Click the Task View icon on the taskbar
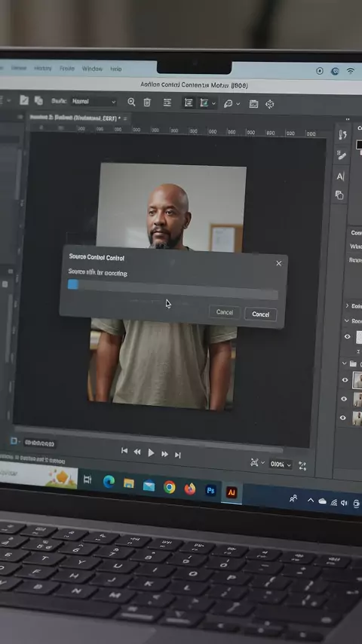 87,480
